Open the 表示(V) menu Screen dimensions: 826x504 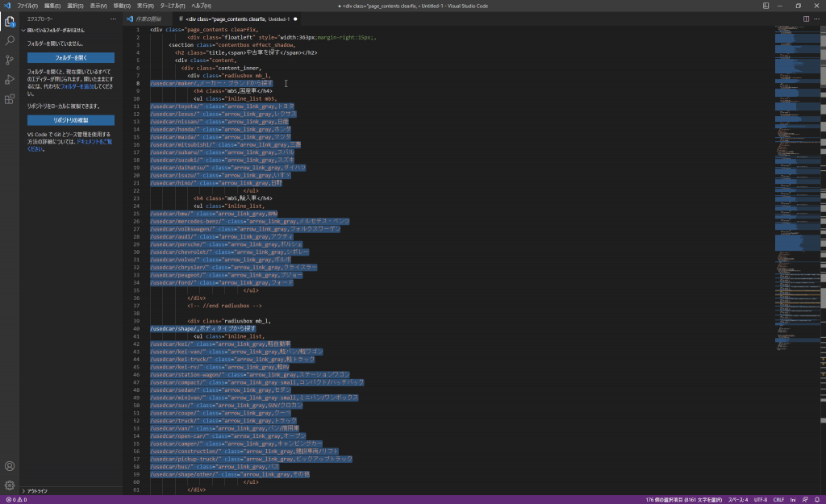(x=98, y=6)
